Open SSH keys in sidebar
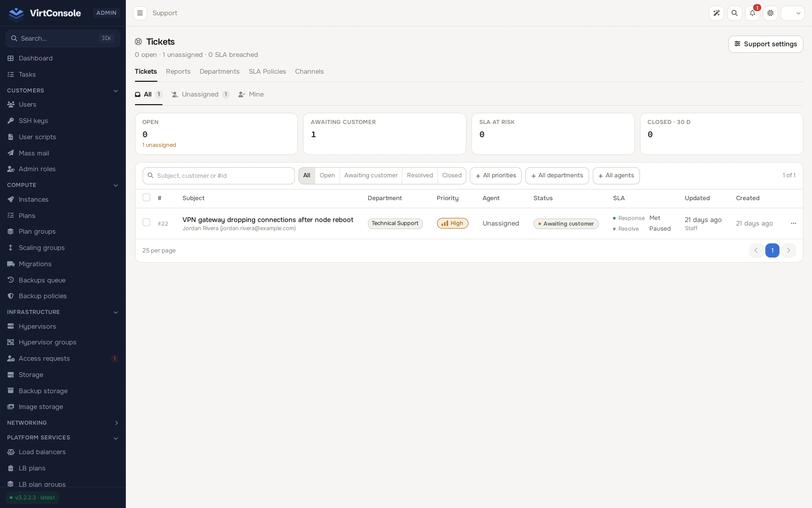The height and width of the screenshot is (508, 812). click(x=63, y=121)
